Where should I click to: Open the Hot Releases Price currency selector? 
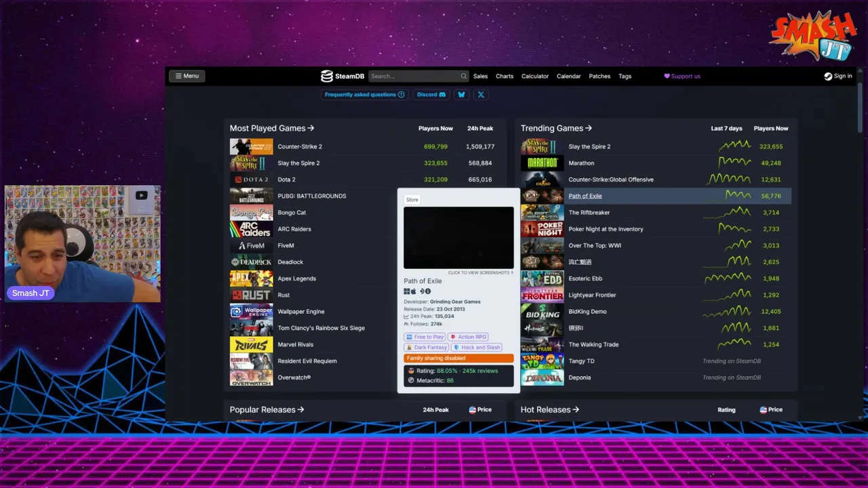771,409
